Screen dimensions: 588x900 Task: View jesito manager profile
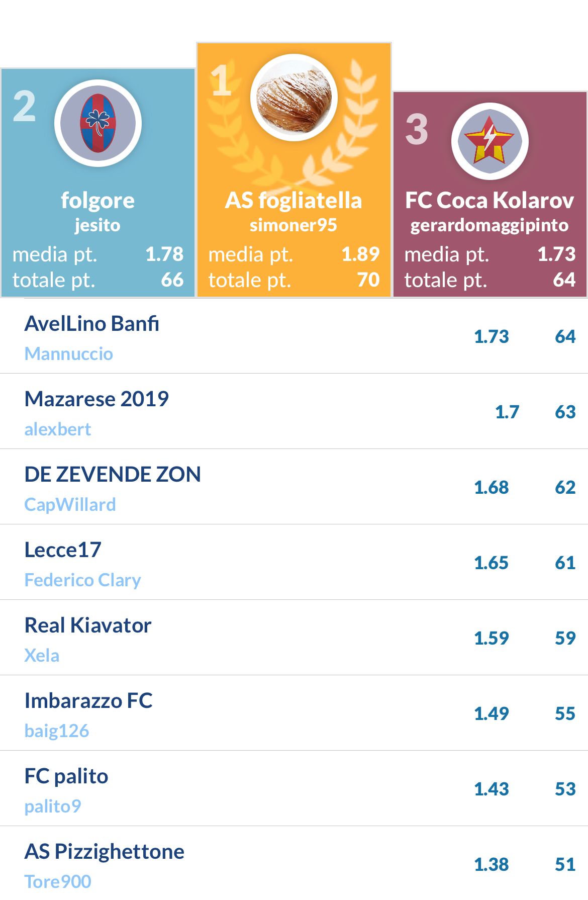coord(97,225)
